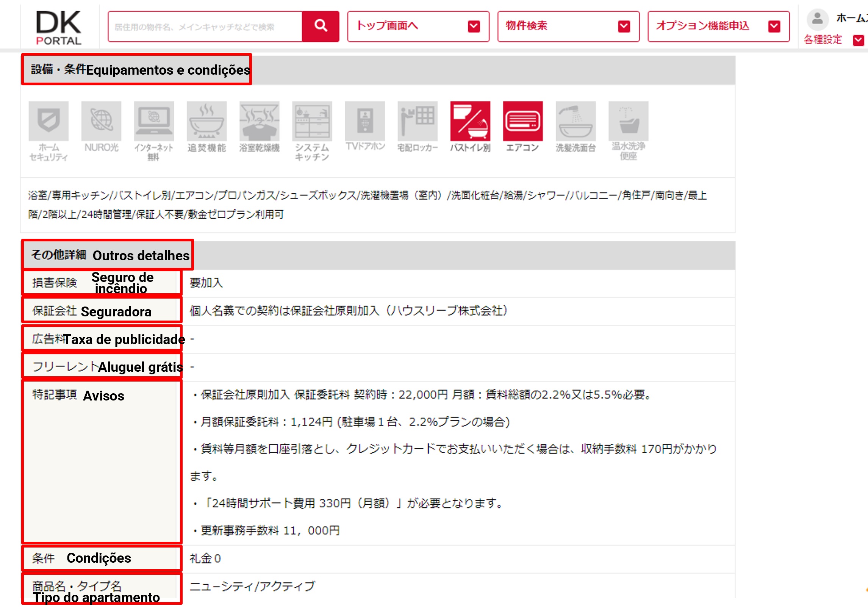Click the DK PORTAL logo
The width and height of the screenshot is (868, 607).
pyautogui.click(x=59, y=27)
